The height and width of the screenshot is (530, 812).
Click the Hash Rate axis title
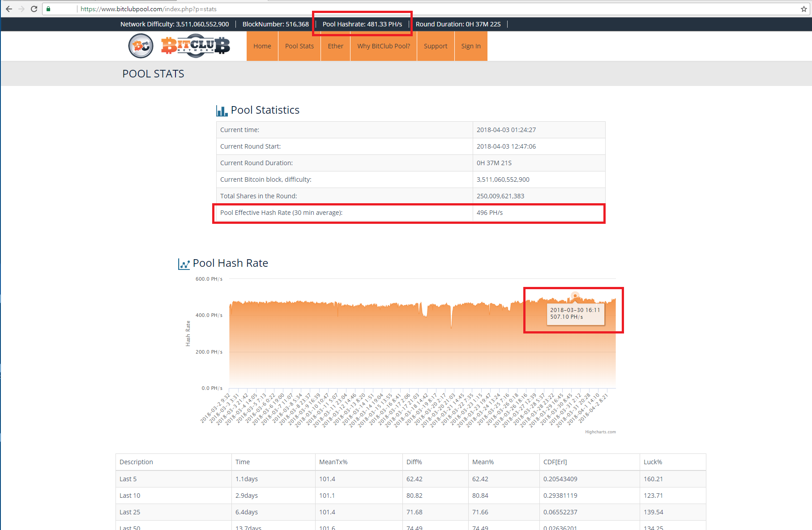tap(188, 333)
